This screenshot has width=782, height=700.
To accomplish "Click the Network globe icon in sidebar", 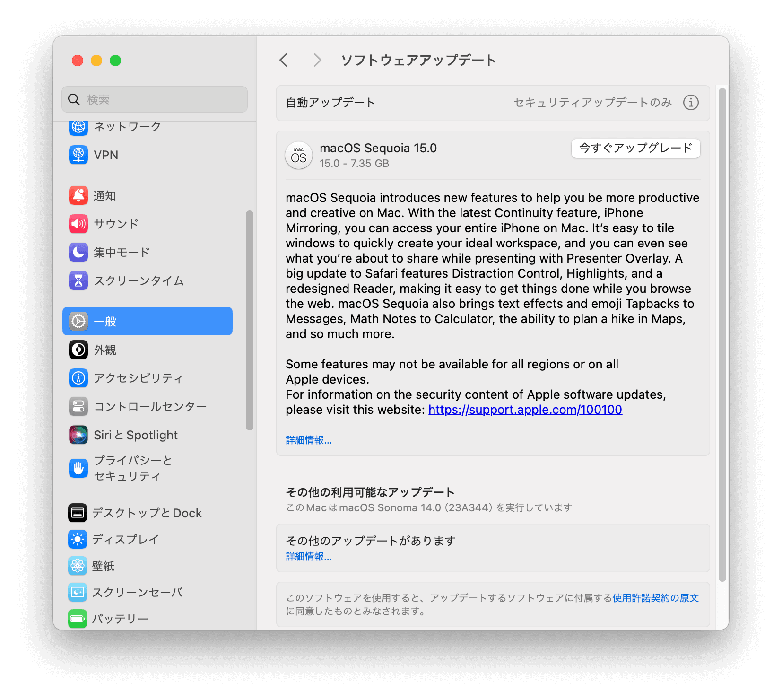I will 78,127.
